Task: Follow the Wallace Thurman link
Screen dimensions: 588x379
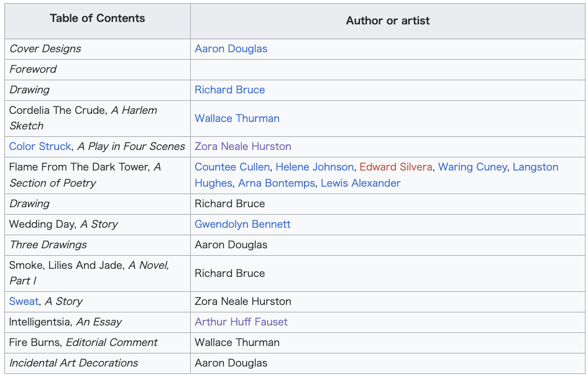Action: tap(237, 118)
